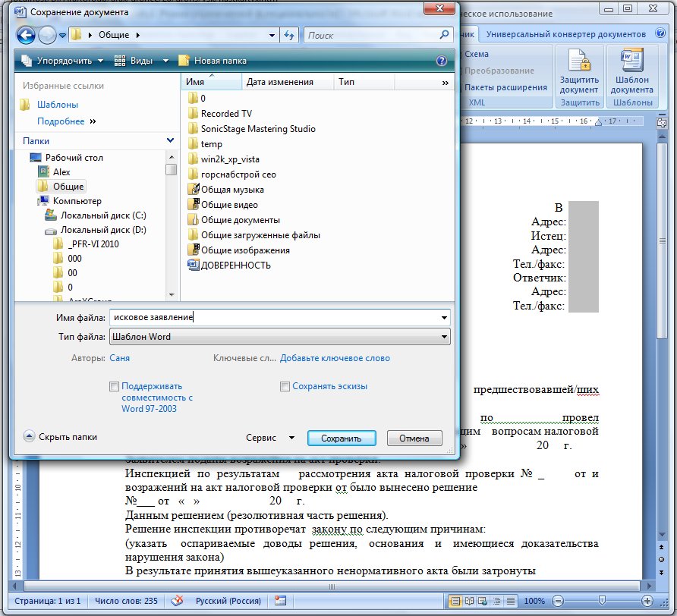Enable Поддерживать совместимость с Word 97-2003 checkbox
The image size is (677, 616).
(114, 387)
